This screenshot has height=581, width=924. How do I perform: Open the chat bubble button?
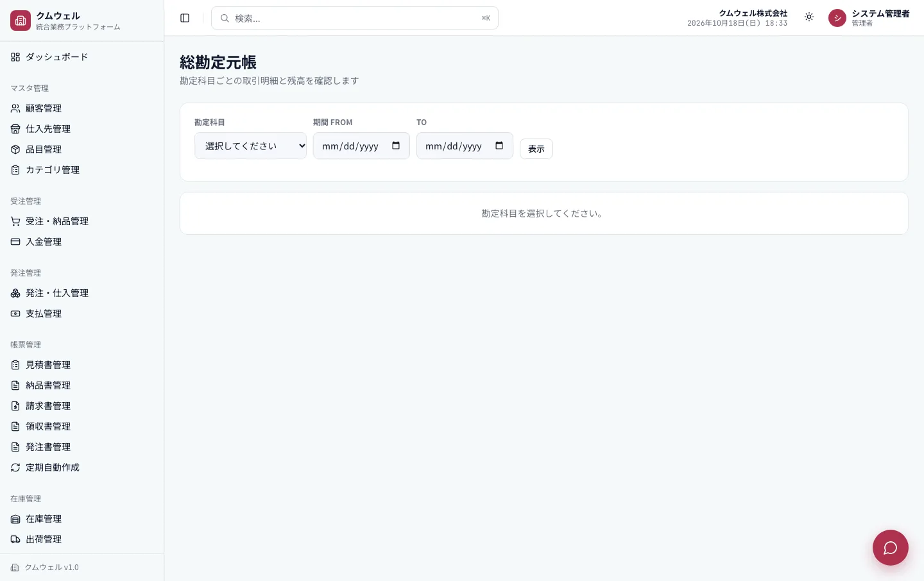click(891, 548)
